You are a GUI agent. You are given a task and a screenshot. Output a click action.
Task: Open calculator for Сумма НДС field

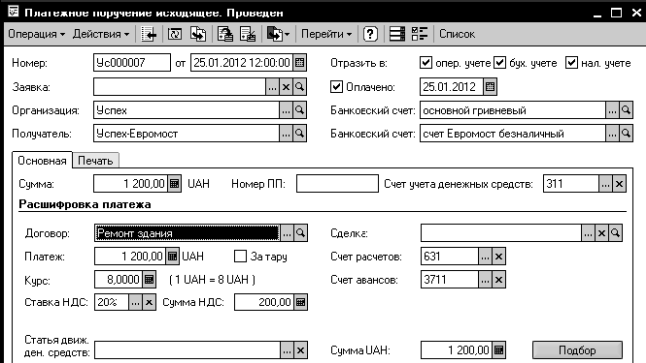click(300, 302)
